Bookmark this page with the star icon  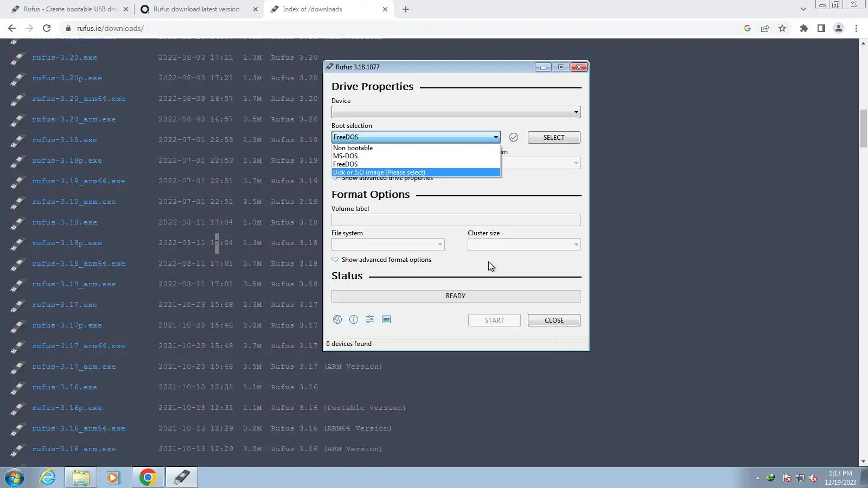pyautogui.click(x=782, y=28)
